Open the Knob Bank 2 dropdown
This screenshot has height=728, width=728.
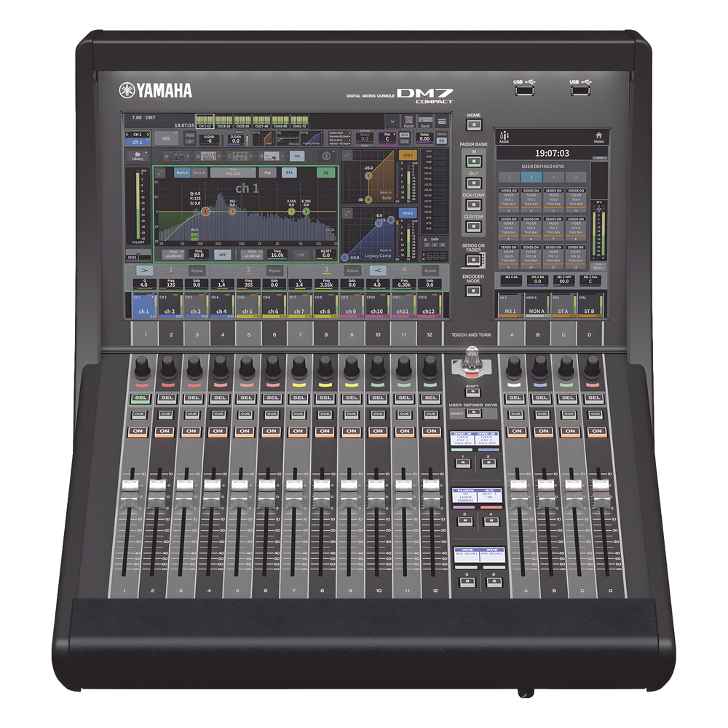[599, 266]
